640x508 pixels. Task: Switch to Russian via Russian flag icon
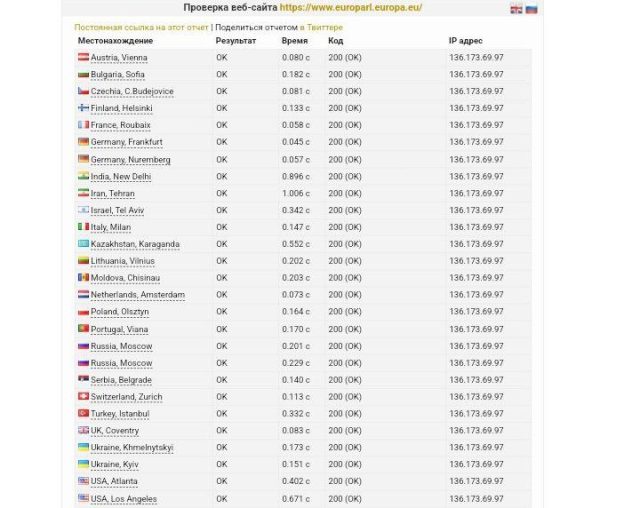click(x=531, y=9)
